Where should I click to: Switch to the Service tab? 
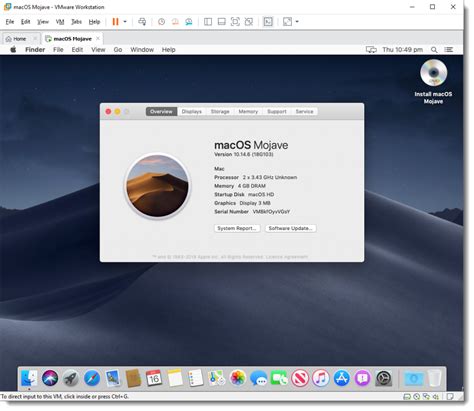click(x=304, y=111)
